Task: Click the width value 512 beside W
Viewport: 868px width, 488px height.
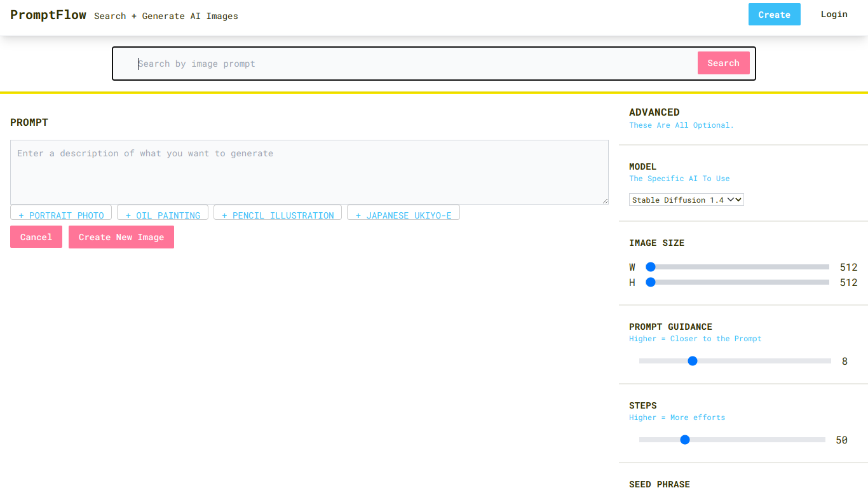Action: click(x=848, y=268)
